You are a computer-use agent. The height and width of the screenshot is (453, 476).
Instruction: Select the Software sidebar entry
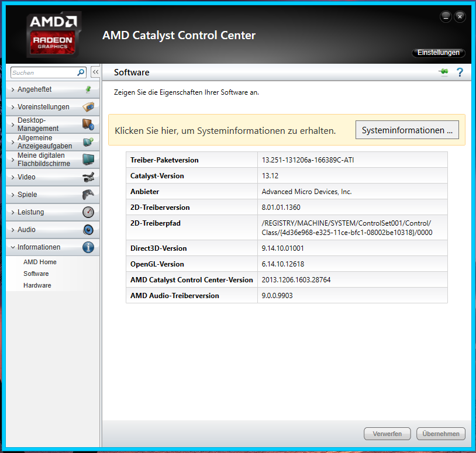(36, 274)
